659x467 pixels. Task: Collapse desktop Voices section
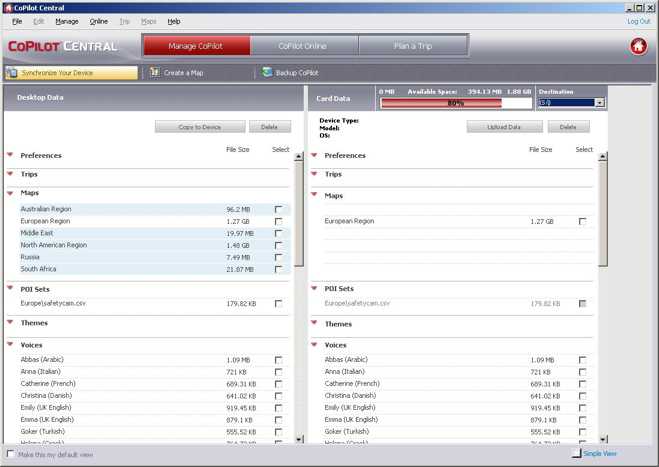(10, 344)
